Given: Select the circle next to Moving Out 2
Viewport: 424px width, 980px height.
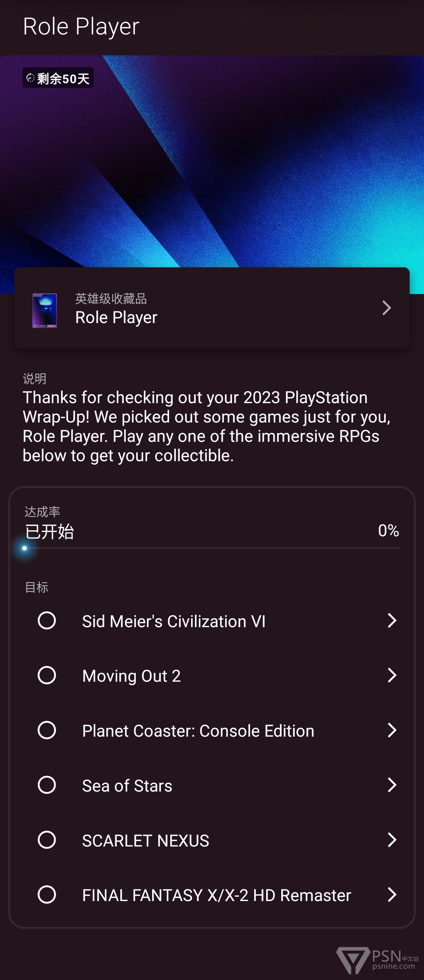Looking at the screenshot, I should pyautogui.click(x=47, y=675).
